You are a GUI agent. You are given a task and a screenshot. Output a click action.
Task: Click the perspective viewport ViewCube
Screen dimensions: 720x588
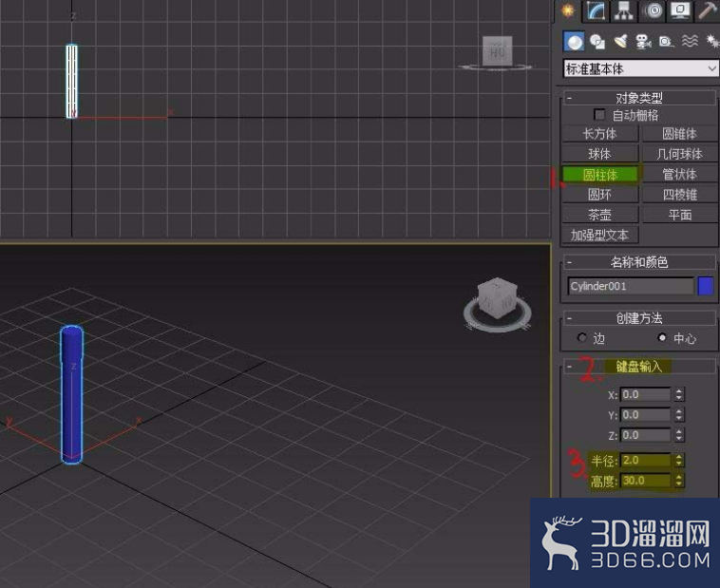(498, 299)
